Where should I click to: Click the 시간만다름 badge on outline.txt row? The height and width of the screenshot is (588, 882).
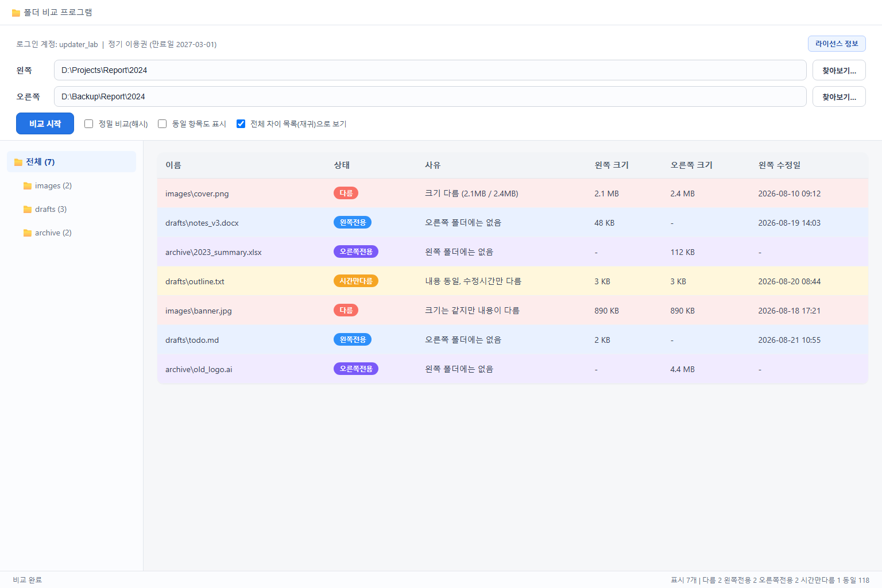356,281
